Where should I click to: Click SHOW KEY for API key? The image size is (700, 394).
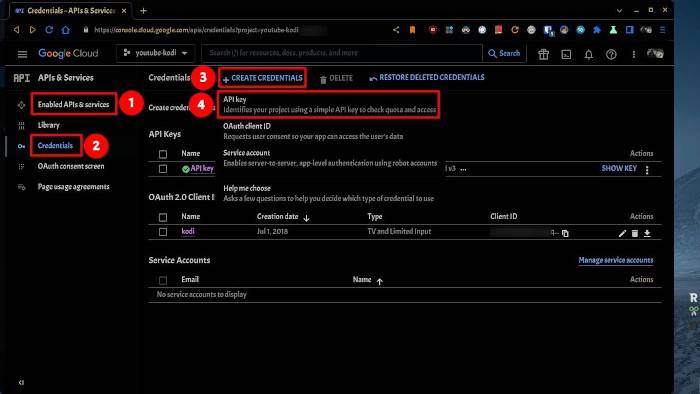click(619, 168)
